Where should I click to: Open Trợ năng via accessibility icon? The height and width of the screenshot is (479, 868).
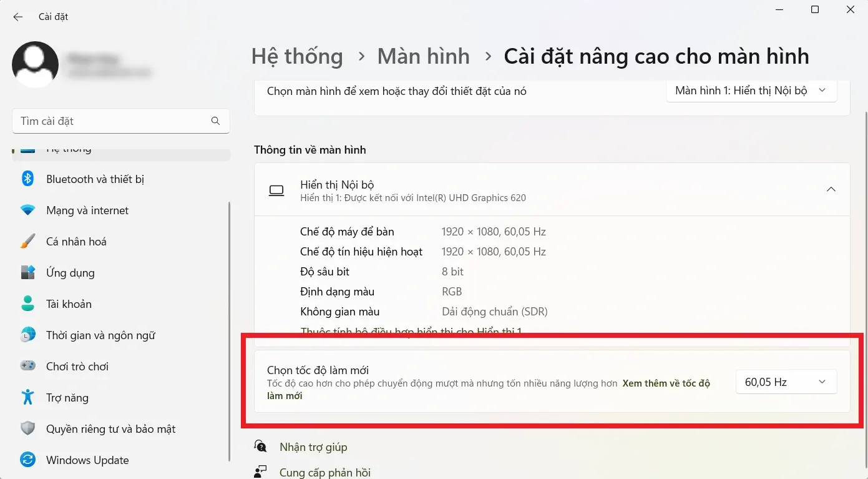tap(27, 397)
